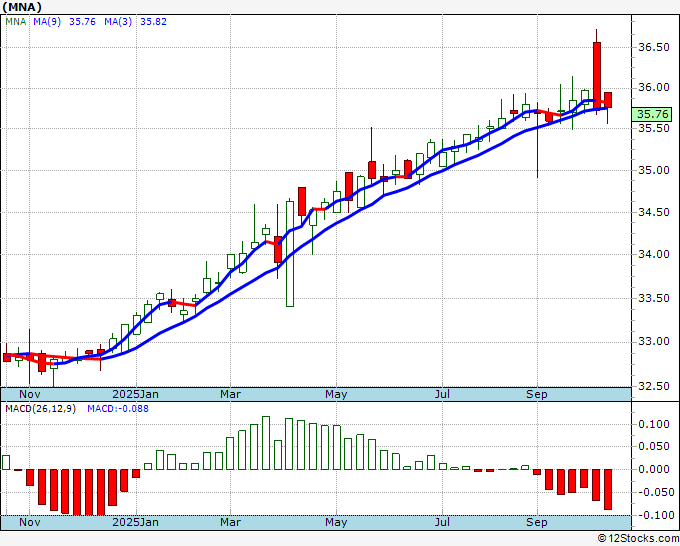680x546 pixels.
Task: Click the green 35.76 current price tag
Action: click(653, 114)
